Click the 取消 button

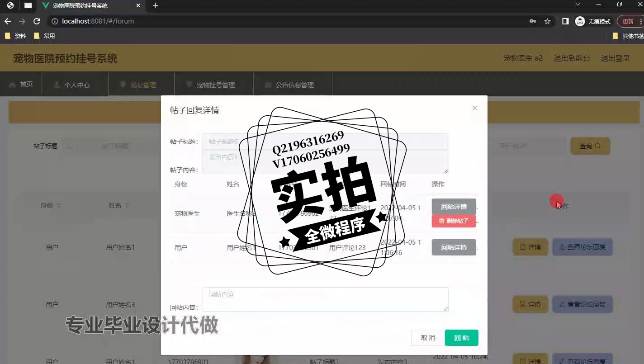tap(427, 338)
